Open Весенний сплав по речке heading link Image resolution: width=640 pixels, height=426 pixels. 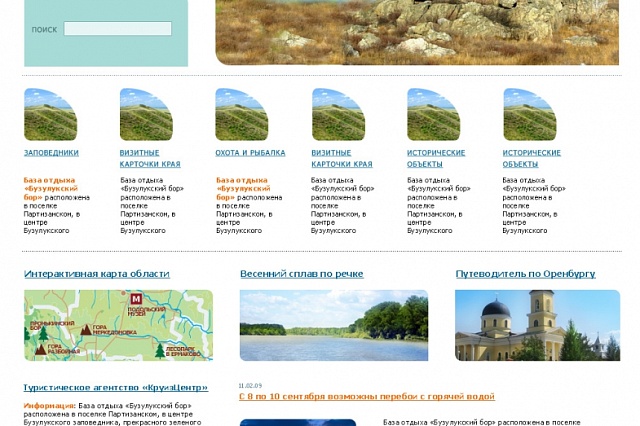click(302, 274)
